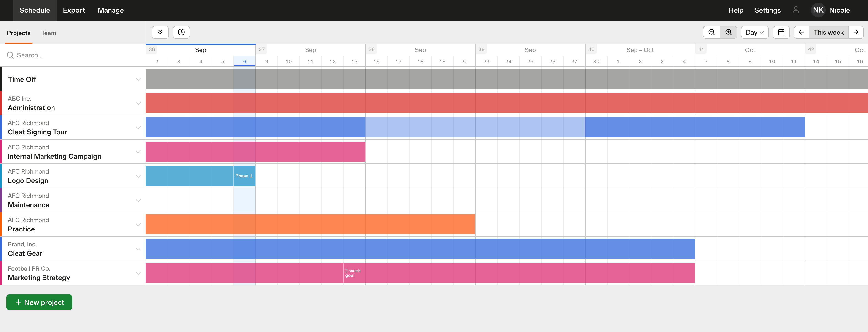Expand the Brand Inc Cleat Gear project
The image size is (868, 332).
(138, 249)
